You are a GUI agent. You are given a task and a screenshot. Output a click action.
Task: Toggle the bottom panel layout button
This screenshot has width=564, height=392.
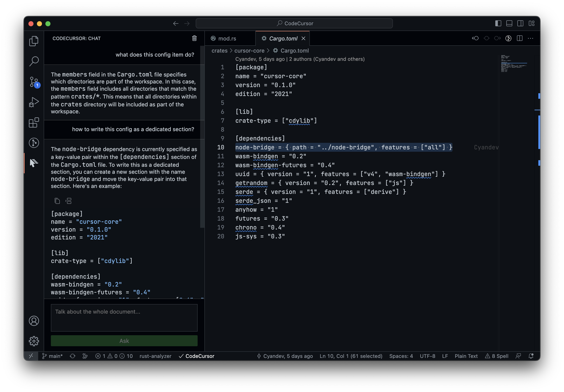(509, 24)
